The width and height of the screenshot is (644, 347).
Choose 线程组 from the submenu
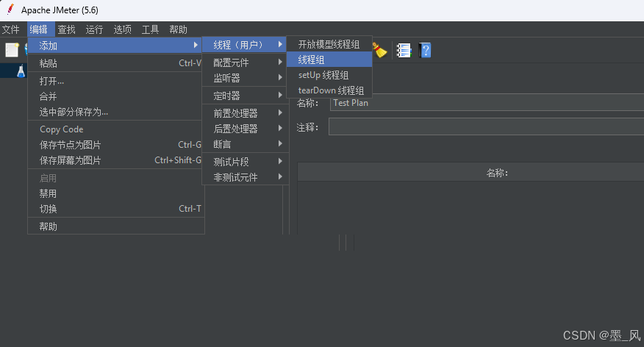point(329,60)
